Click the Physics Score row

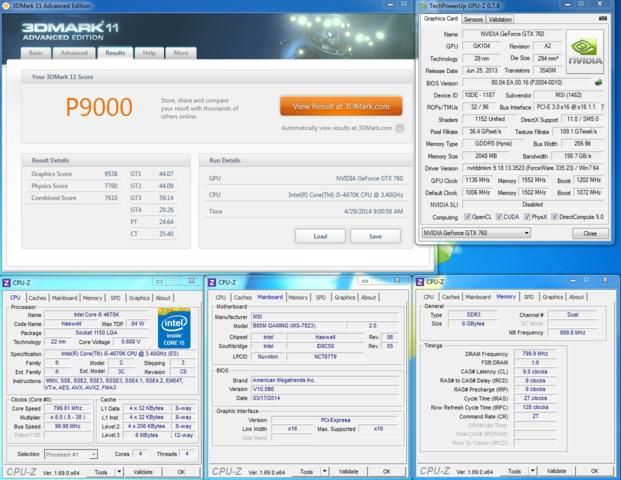[74, 186]
